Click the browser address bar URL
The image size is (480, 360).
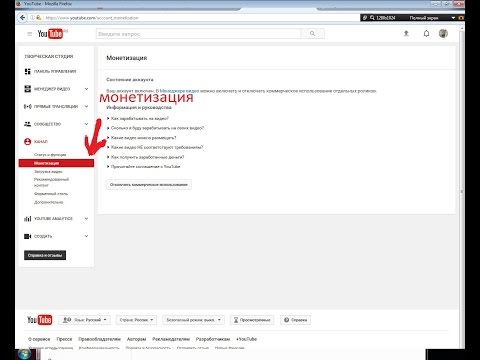coord(92,18)
